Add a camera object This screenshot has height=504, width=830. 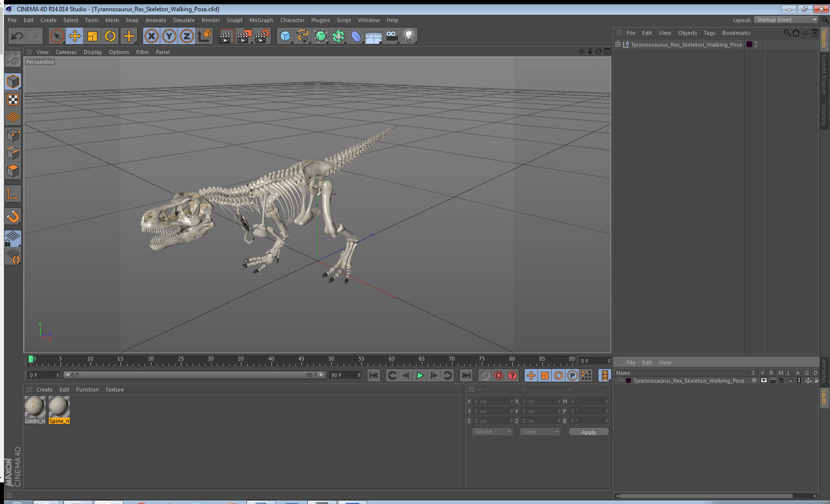point(391,36)
